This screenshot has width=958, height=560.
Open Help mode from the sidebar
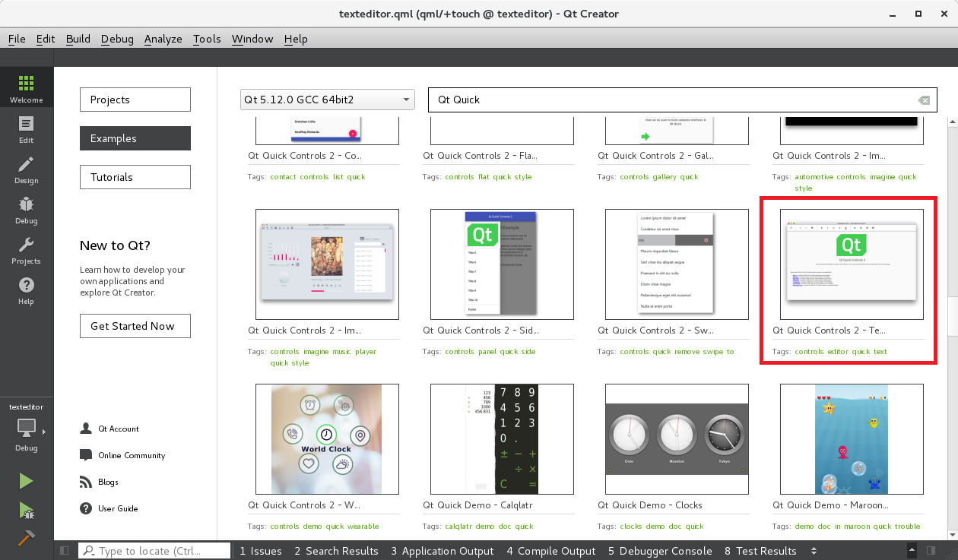coord(26,289)
